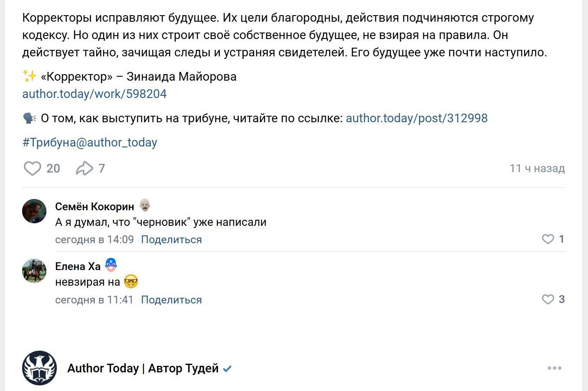Click the masked emoji status next to Елена Ха
This screenshot has height=391, width=588.
(x=111, y=265)
